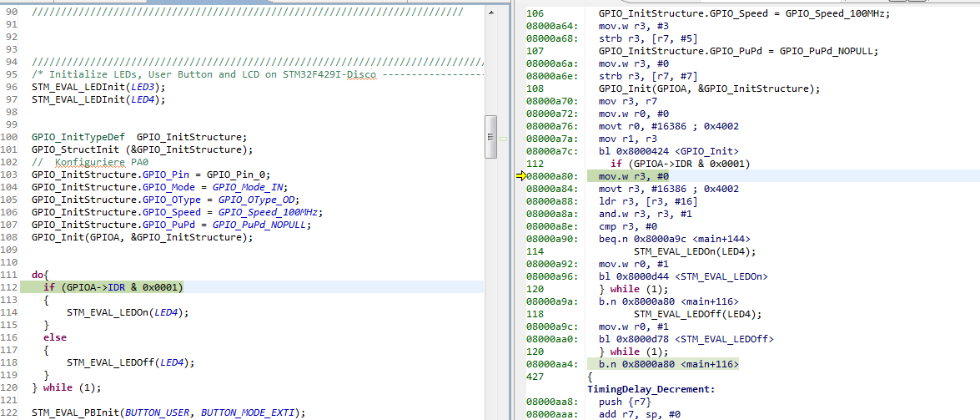Screen dimensions: 980x420
Task: Click the overview ruler marker beside scrollbar
Action: pyautogui.click(x=502, y=137)
